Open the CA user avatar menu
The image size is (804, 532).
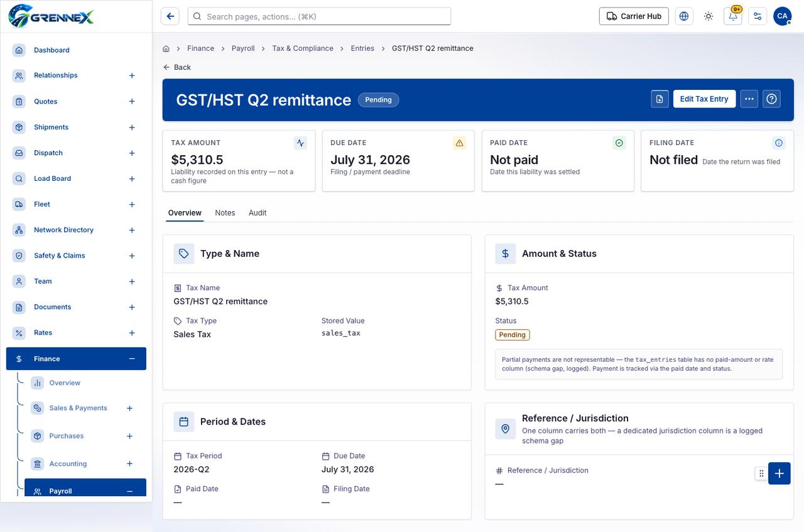782,16
